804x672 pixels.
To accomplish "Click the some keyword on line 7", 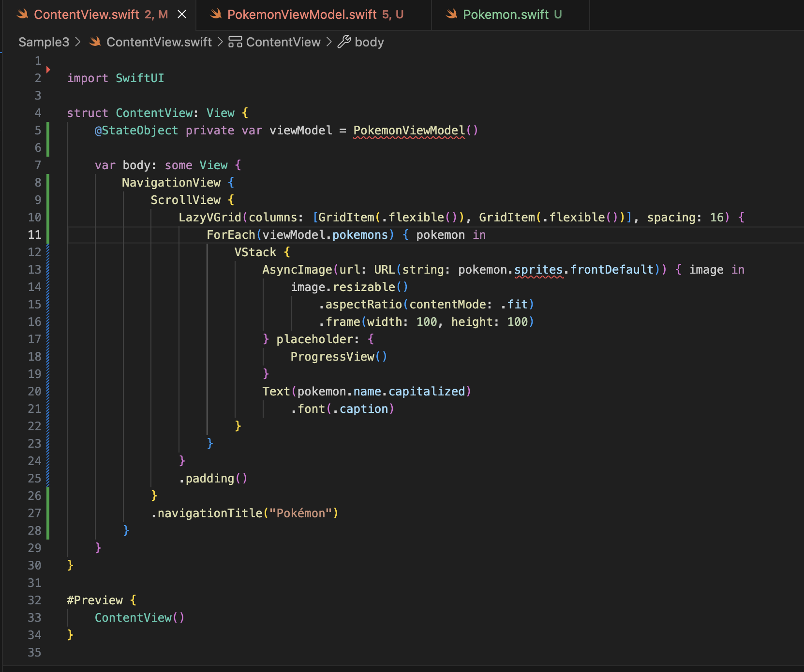I will click(x=179, y=165).
